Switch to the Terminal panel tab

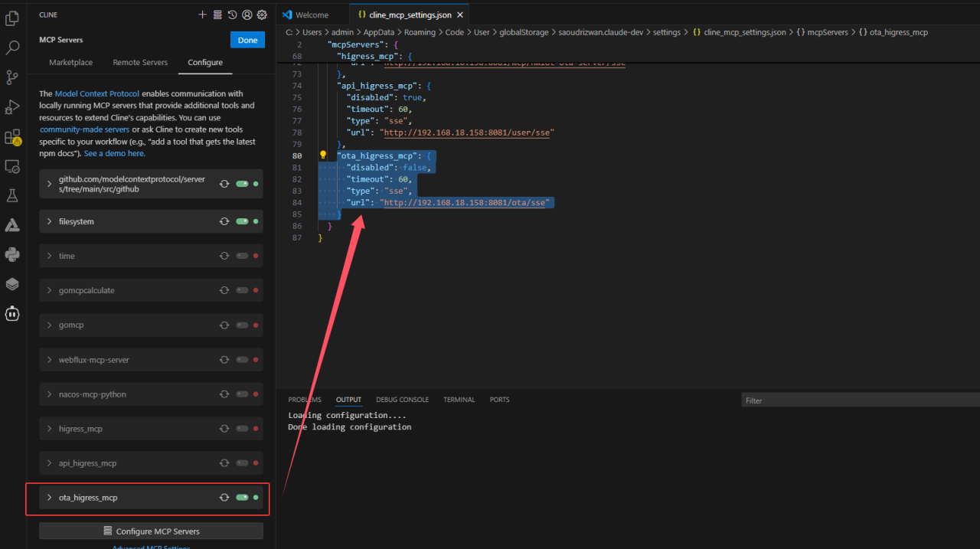[459, 400]
